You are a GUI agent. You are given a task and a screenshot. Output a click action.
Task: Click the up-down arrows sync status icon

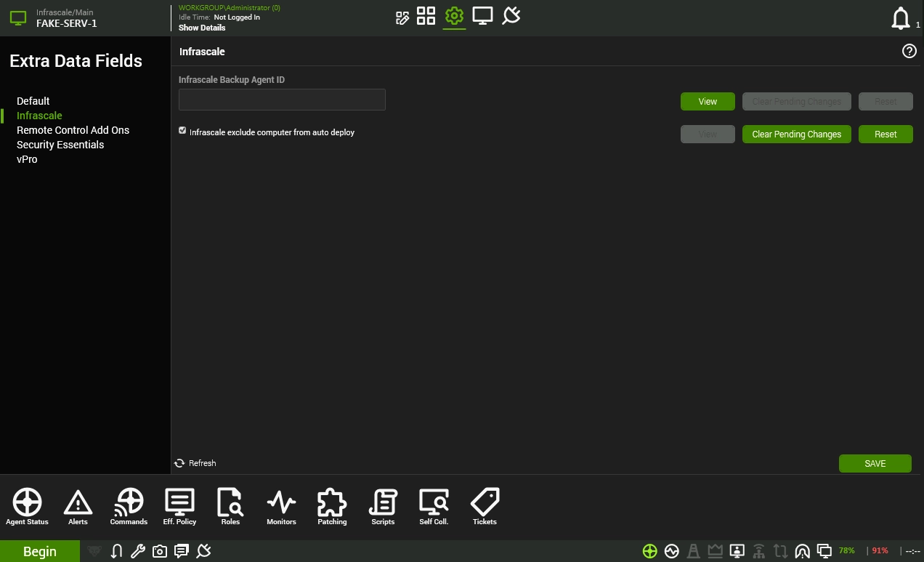click(x=780, y=551)
